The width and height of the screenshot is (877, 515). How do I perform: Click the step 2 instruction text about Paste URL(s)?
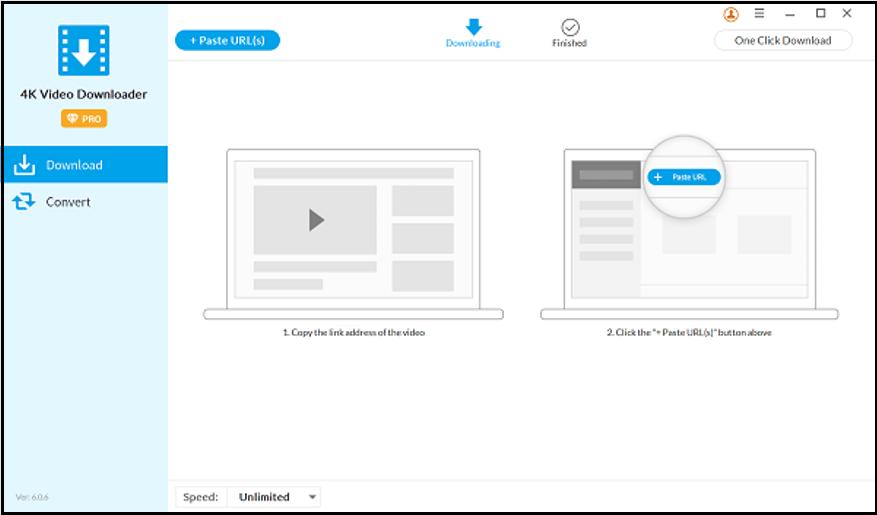click(x=689, y=333)
